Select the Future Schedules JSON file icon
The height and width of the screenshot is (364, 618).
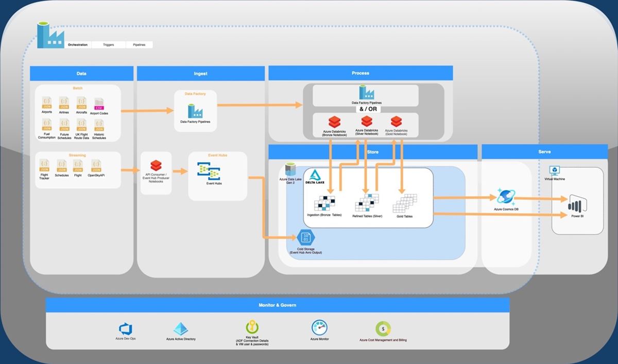(x=64, y=125)
